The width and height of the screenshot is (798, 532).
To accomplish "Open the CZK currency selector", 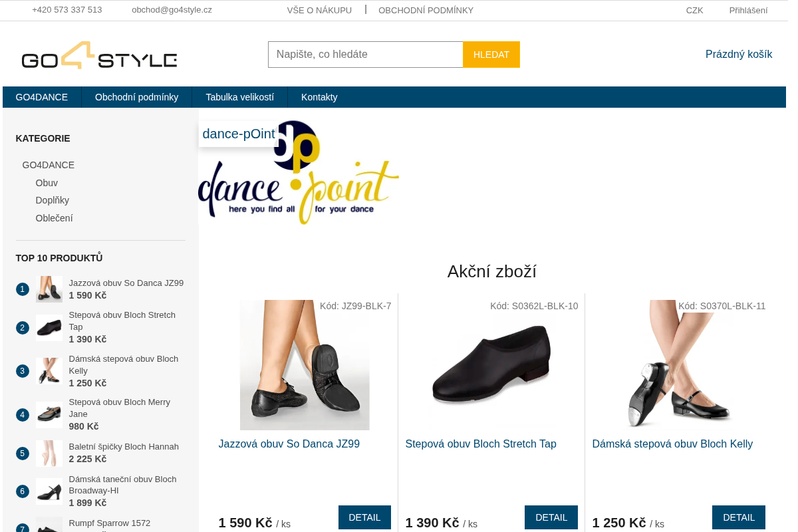I will tap(694, 10).
